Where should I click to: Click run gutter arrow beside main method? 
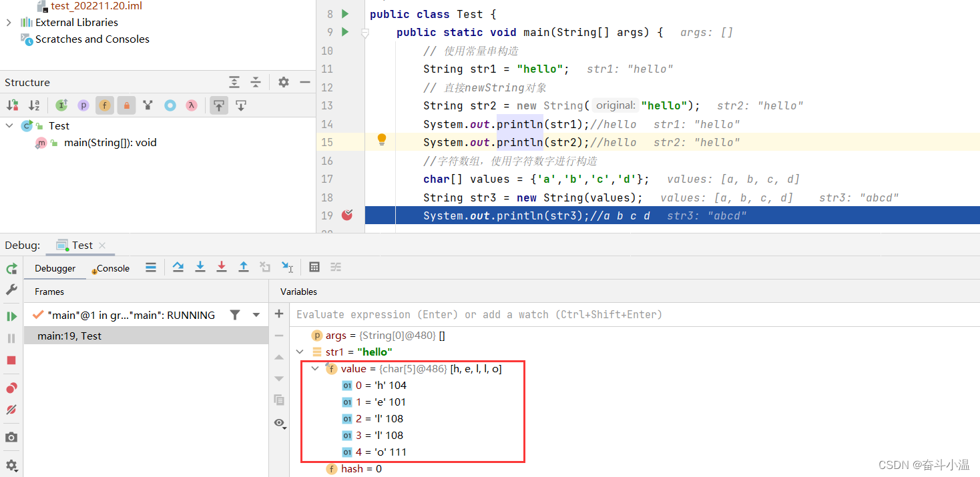point(345,32)
